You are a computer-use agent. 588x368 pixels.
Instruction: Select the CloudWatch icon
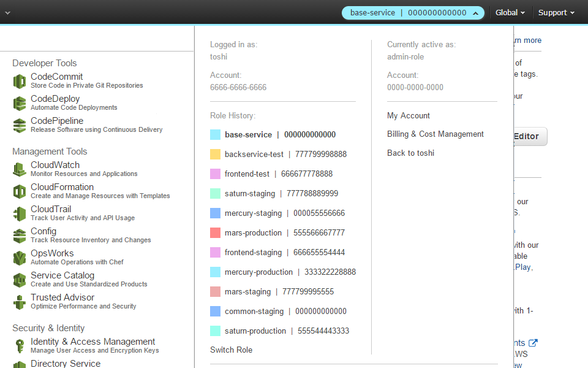point(19,169)
